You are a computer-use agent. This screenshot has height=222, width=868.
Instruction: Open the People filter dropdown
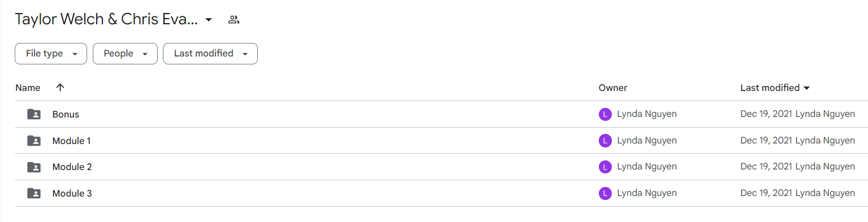[x=125, y=54]
